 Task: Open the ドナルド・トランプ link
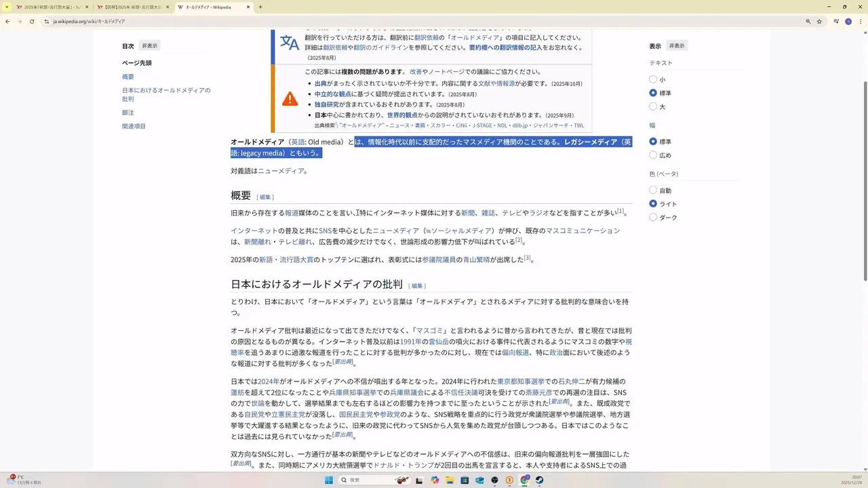point(403,466)
